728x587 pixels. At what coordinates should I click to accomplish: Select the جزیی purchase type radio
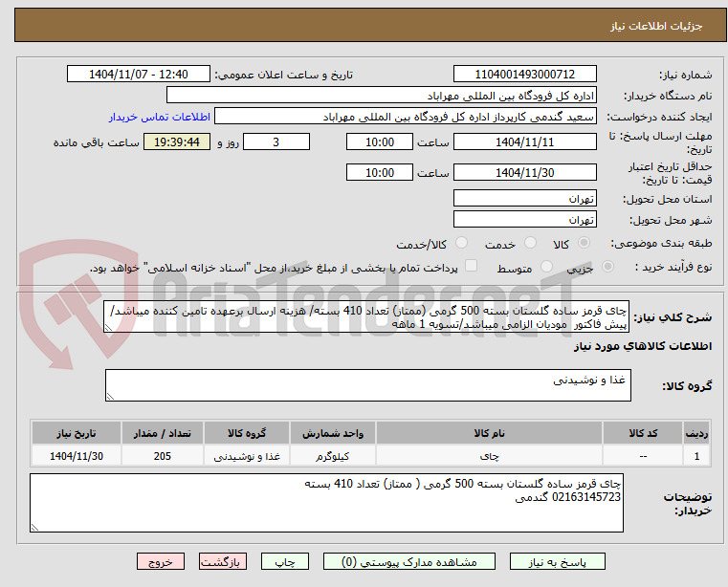click(x=607, y=267)
